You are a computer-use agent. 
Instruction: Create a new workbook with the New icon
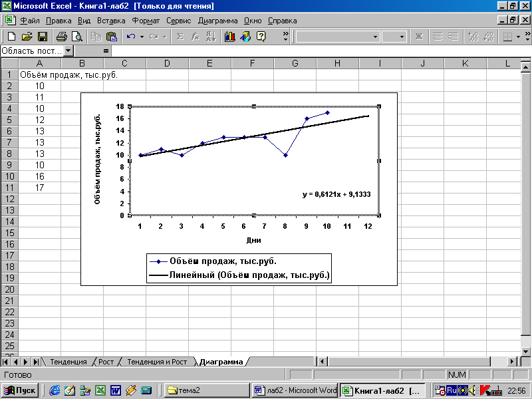11,37
